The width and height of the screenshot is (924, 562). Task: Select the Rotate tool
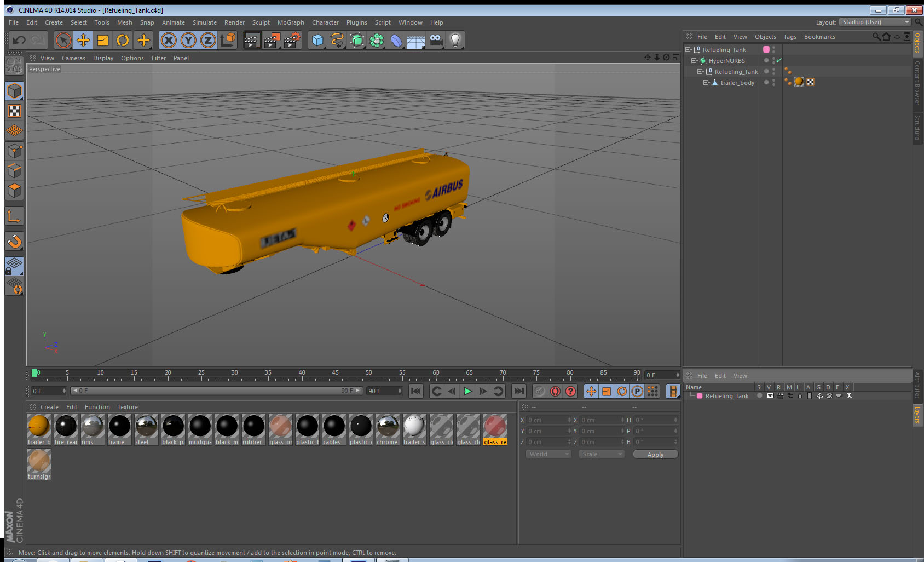[123, 40]
